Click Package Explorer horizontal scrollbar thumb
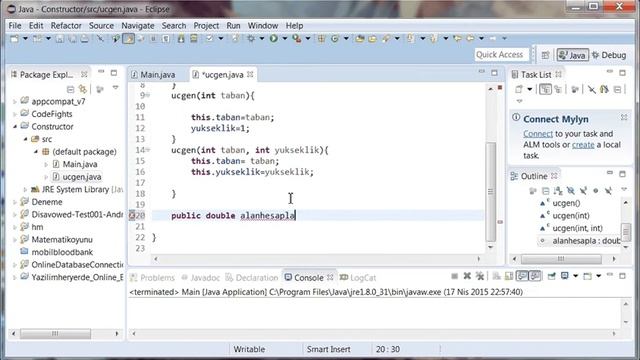640x360 pixels. 55,333
